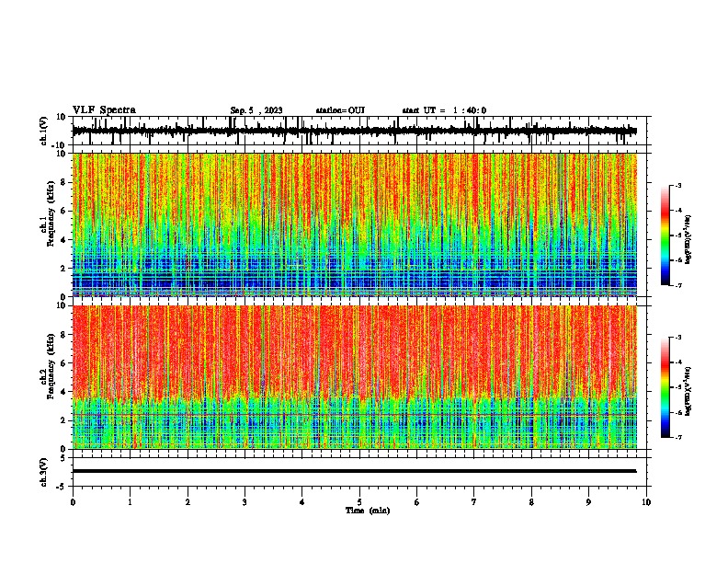Click the ch.2 colorbar log(PSD) label
The image size is (728, 563).
click(x=688, y=391)
